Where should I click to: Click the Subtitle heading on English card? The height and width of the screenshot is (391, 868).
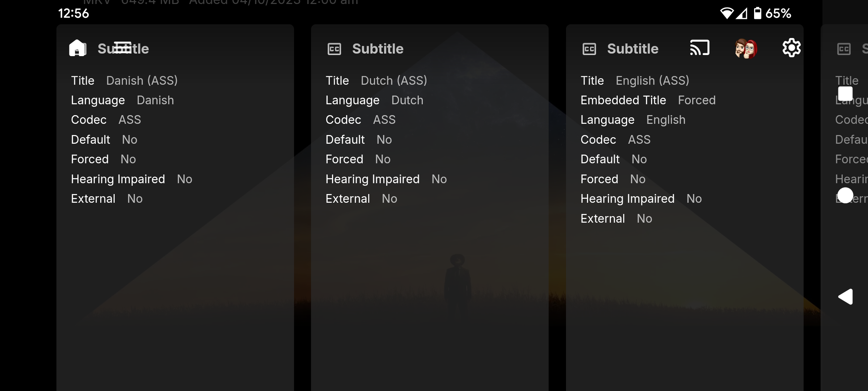pos(633,49)
